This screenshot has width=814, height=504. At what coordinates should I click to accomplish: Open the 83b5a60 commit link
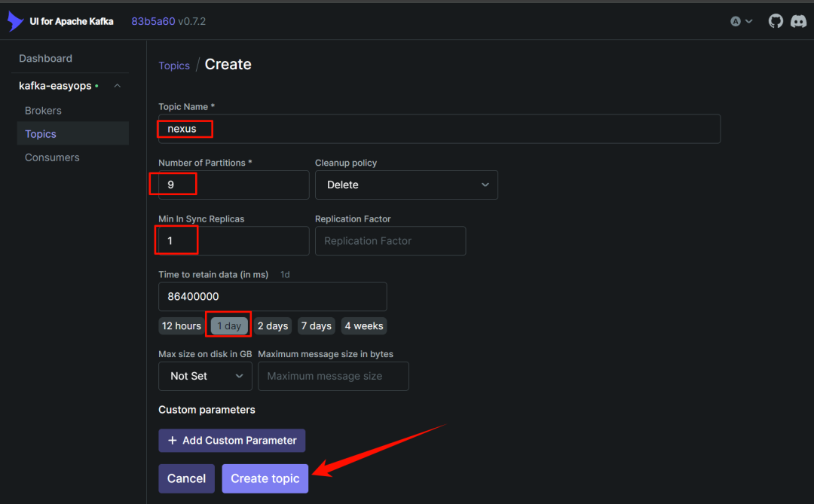pyautogui.click(x=153, y=21)
